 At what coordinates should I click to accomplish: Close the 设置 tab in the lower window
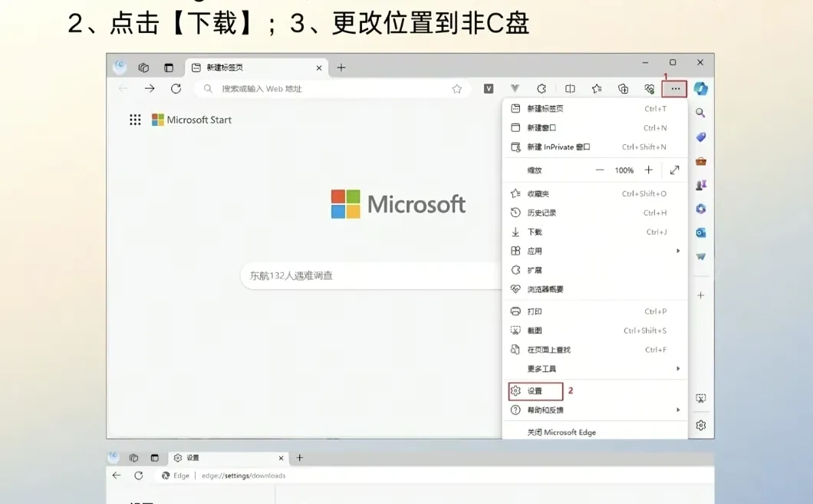pos(281,458)
